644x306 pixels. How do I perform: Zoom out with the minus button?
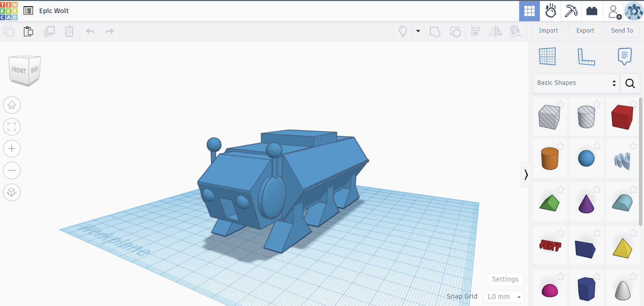[x=12, y=170]
